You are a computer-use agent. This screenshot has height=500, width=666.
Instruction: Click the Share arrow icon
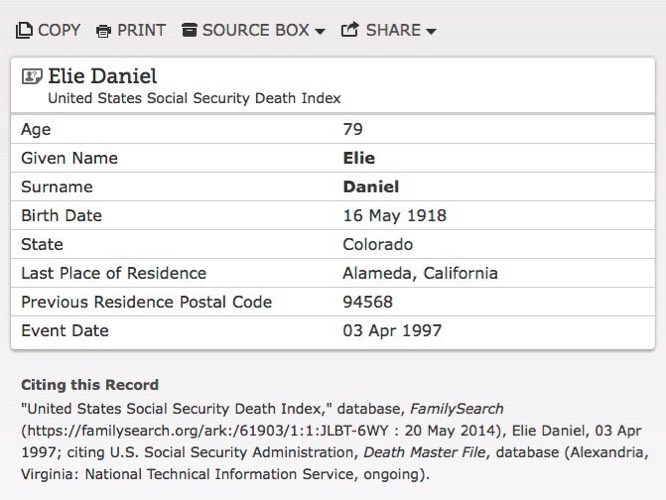[x=350, y=30]
